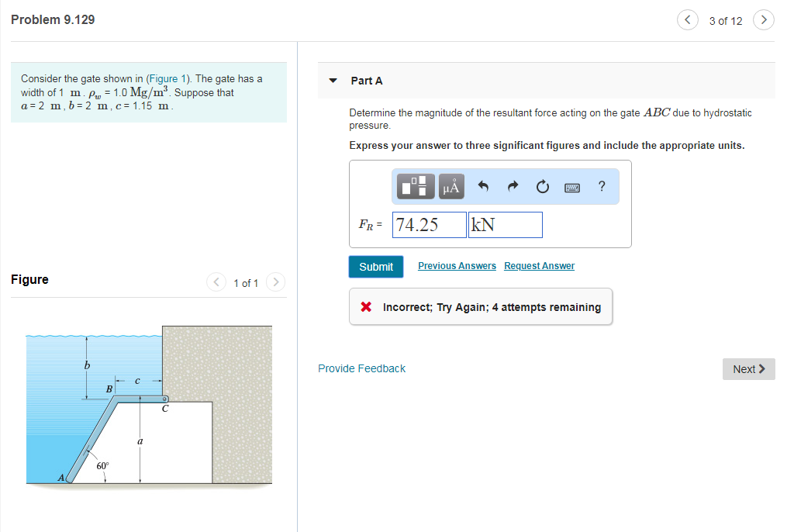This screenshot has height=532, width=794.
Task: Click the "Problem 9.129" title
Action: (x=53, y=19)
